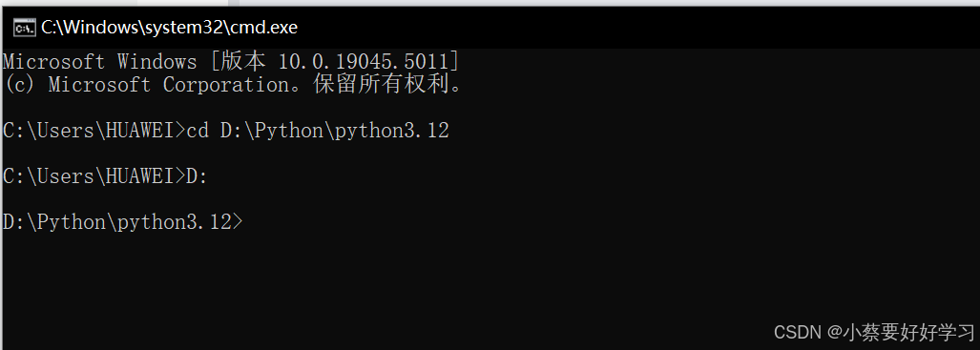980x350 pixels.
Task: Click empty console area below the prompt
Action: (488, 281)
